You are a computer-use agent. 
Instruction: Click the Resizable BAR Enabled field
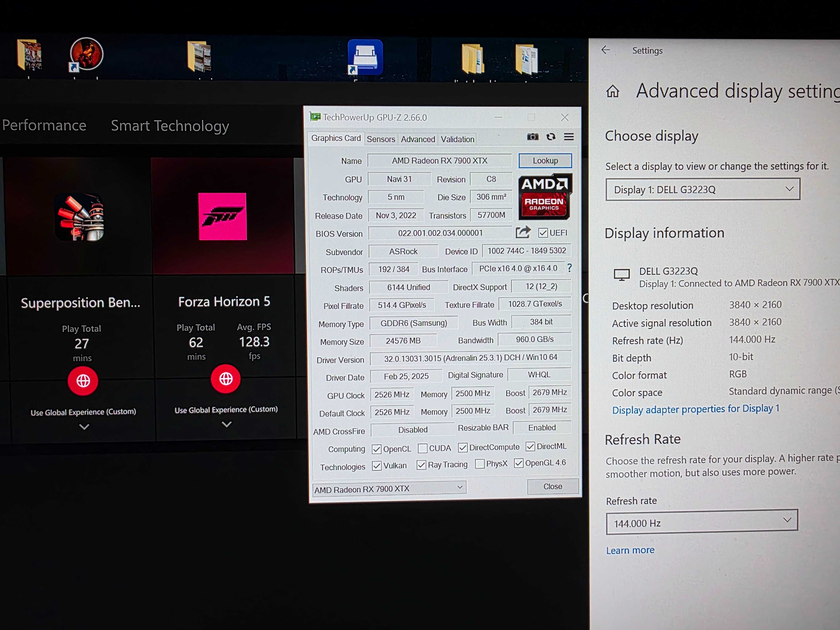click(x=542, y=427)
